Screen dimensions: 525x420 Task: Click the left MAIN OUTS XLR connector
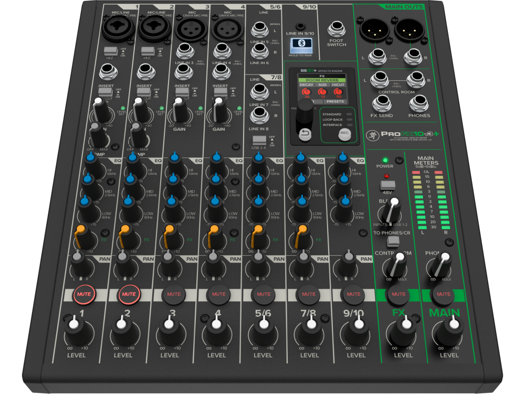pos(374,31)
